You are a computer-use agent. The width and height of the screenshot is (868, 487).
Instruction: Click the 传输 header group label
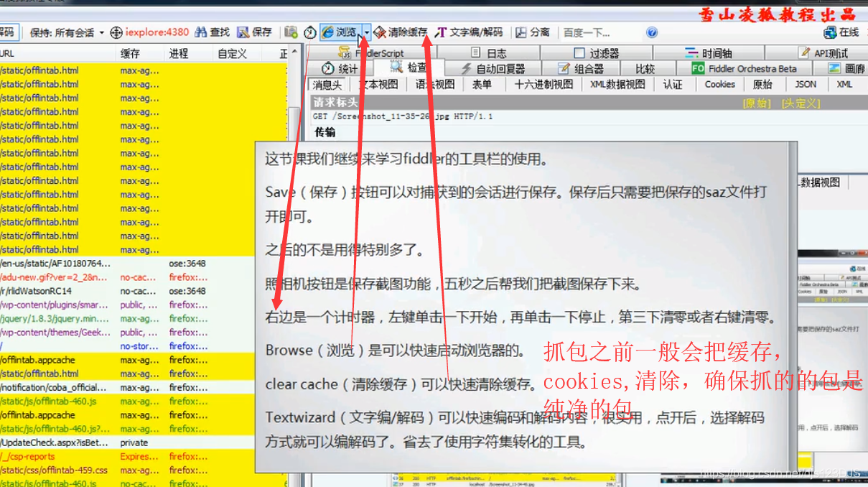click(325, 132)
